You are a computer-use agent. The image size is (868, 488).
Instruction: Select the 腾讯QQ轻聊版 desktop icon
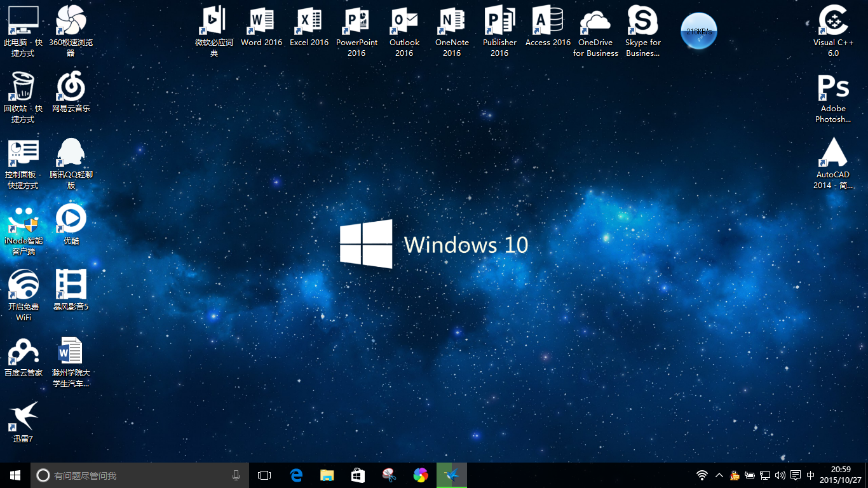click(x=71, y=164)
